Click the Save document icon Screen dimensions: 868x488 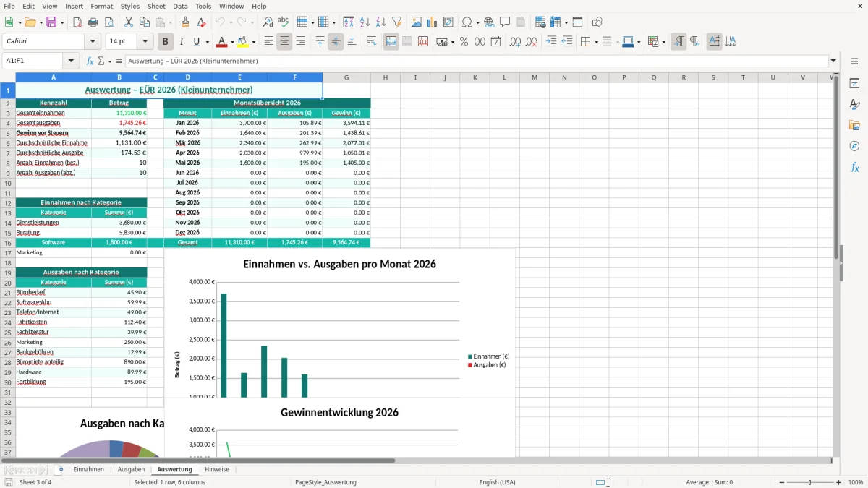(x=51, y=22)
